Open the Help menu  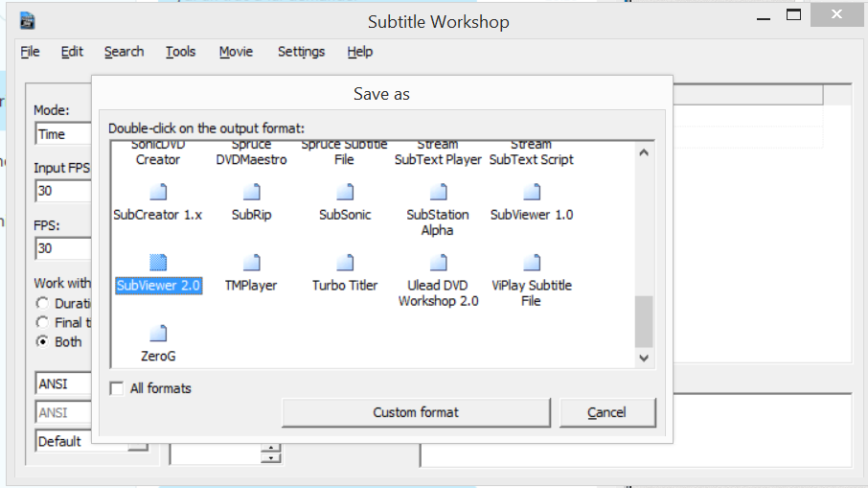(360, 52)
